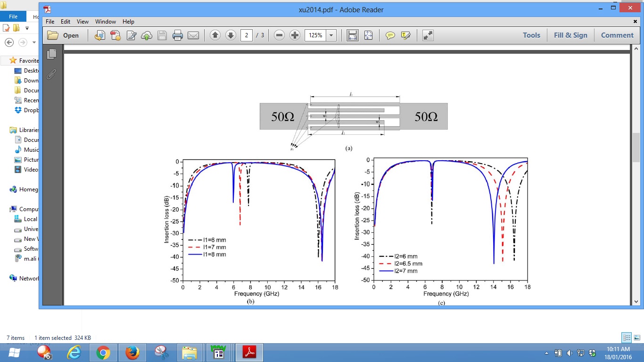Image resolution: width=644 pixels, height=362 pixels.
Task: Open the Window menu
Action: 106,22
